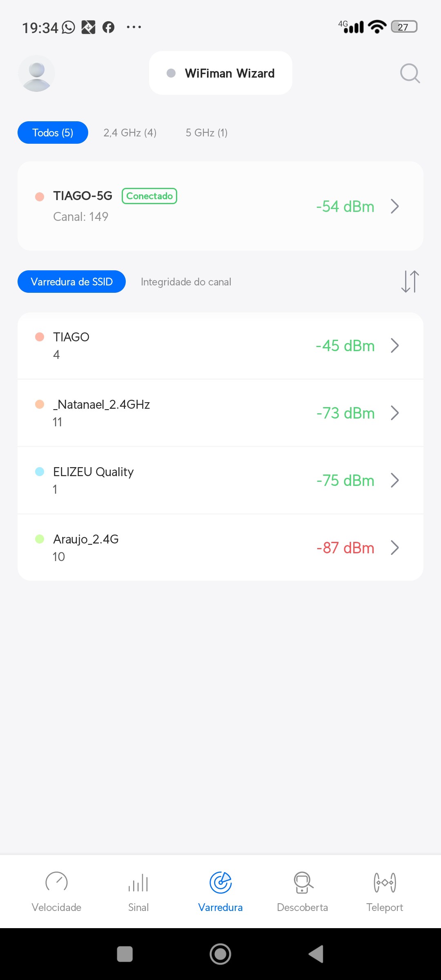Open the Teleport tab
Image resolution: width=441 pixels, height=980 pixels.
pyautogui.click(x=385, y=891)
